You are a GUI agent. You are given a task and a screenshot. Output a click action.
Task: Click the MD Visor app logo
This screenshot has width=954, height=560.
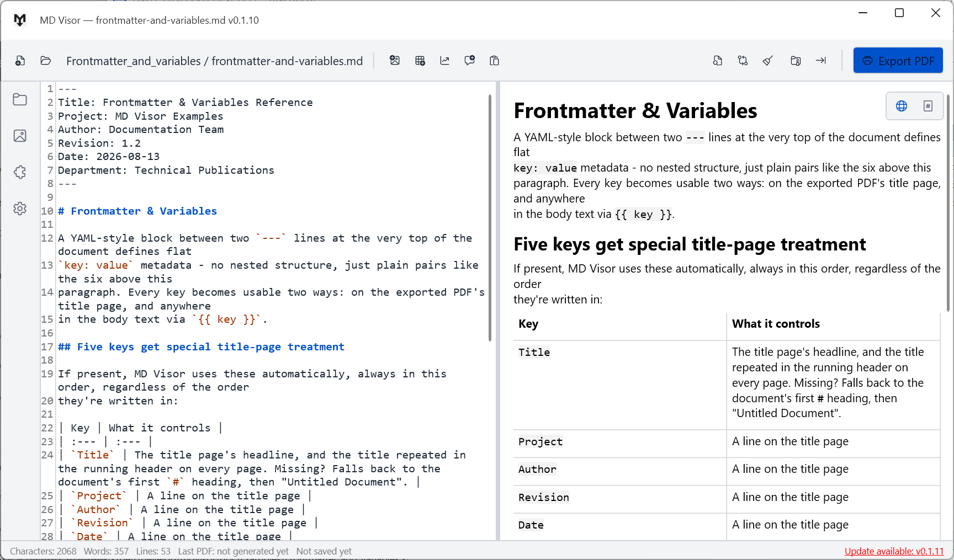point(20,20)
